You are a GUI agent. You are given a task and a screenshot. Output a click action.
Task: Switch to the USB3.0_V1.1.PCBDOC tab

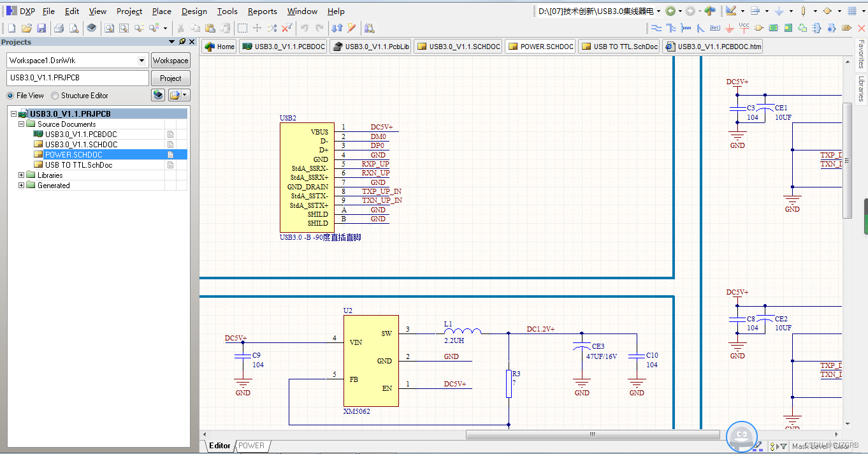pyautogui.click(x=283, y=47)
